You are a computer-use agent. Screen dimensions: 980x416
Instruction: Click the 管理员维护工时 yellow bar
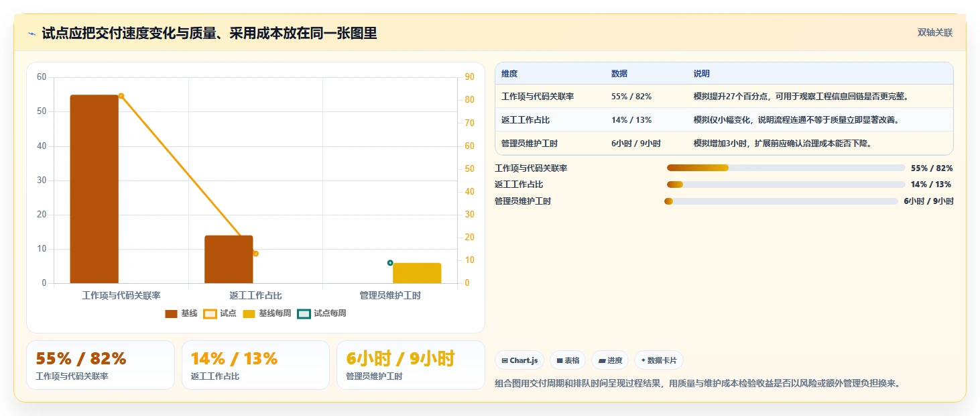point(417,273)
